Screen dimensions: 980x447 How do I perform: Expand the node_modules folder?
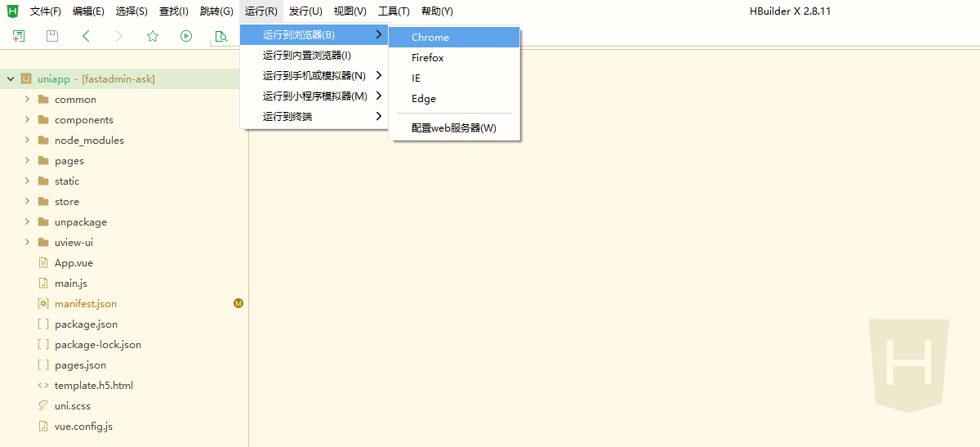[27, 141]
